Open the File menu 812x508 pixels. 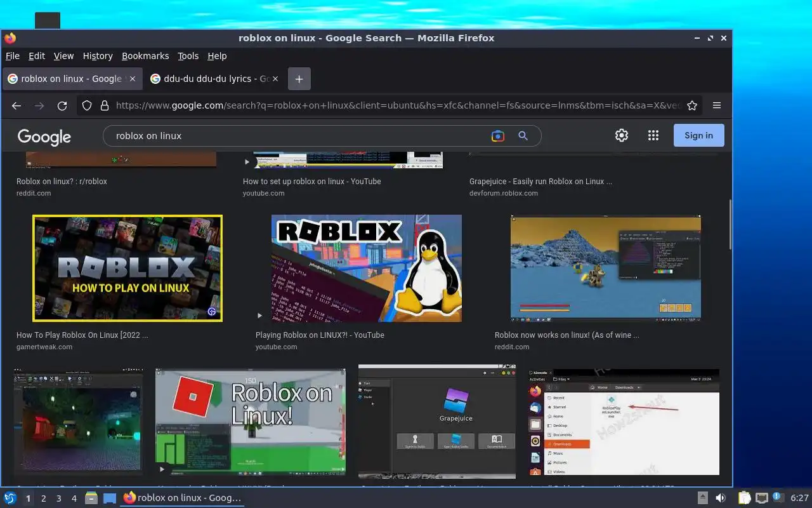pos(13,56)
